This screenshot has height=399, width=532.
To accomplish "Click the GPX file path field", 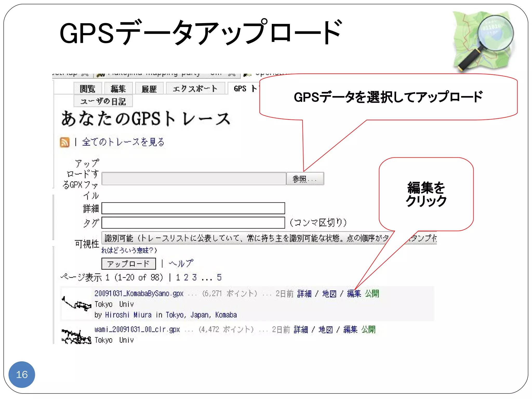I will (194, 178).
